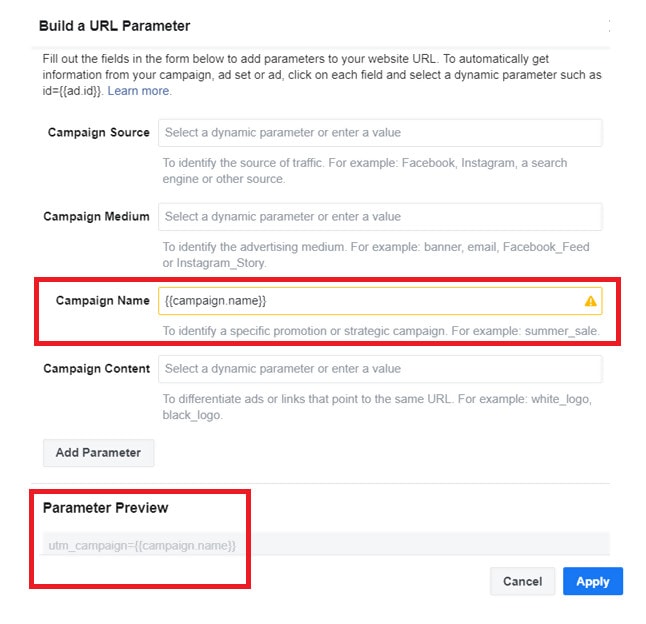The image size is (646, 624).
Task: Open the Learn more link
Action: pos(139,91)
